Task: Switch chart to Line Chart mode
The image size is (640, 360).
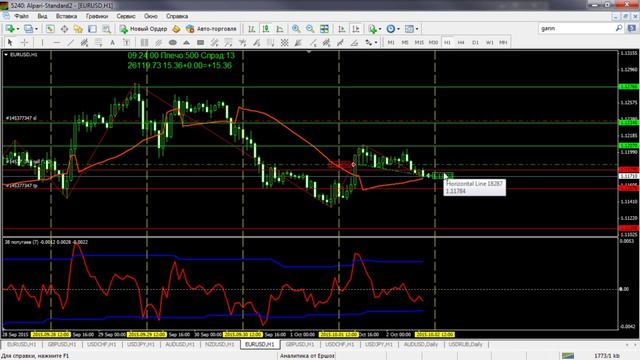Action: pos(280,29)
